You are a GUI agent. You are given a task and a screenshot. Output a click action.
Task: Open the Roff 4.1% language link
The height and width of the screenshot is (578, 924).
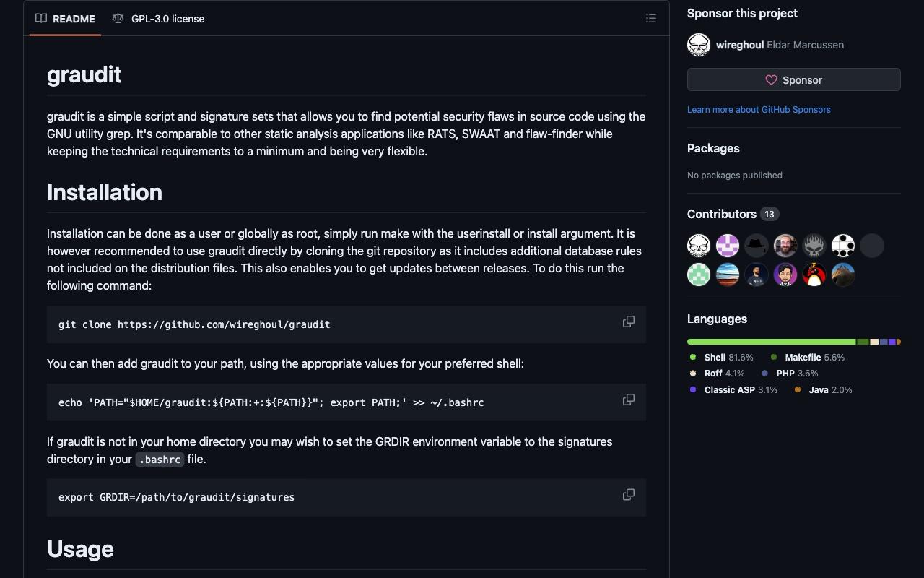click(717, 374)
